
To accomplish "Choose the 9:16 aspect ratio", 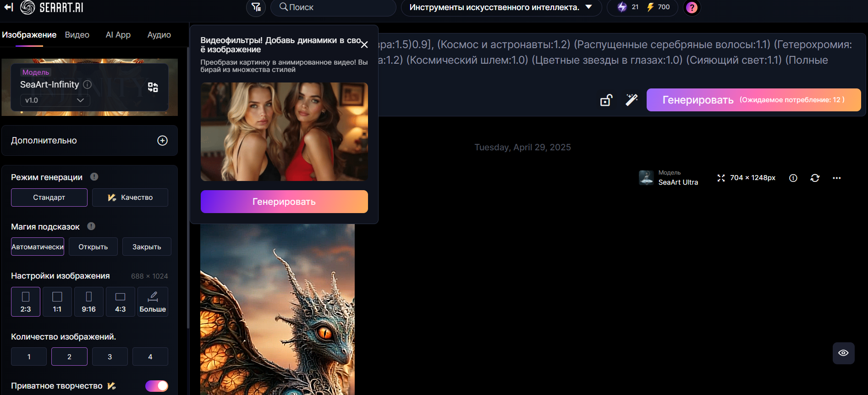I will point(89,302).
